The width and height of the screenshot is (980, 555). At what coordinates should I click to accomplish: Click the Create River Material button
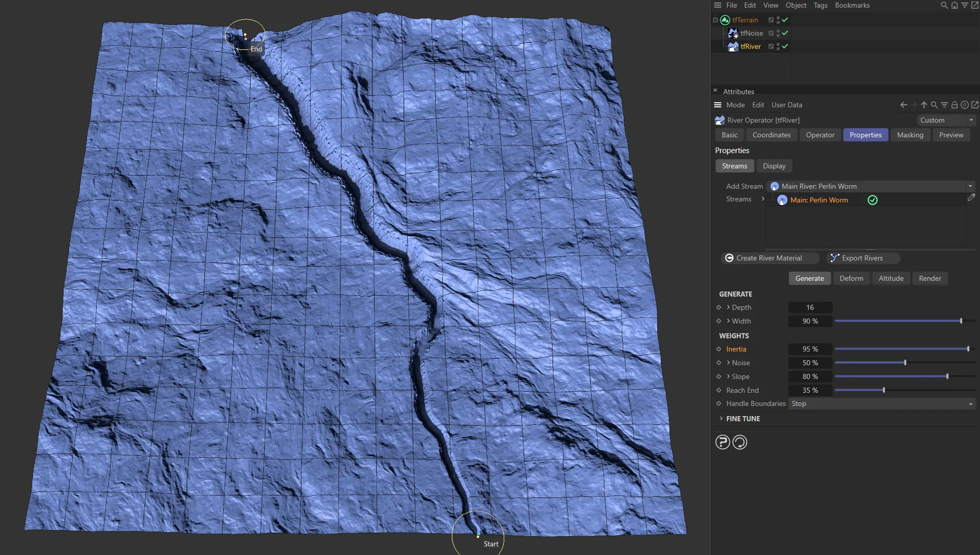(769, 258)
